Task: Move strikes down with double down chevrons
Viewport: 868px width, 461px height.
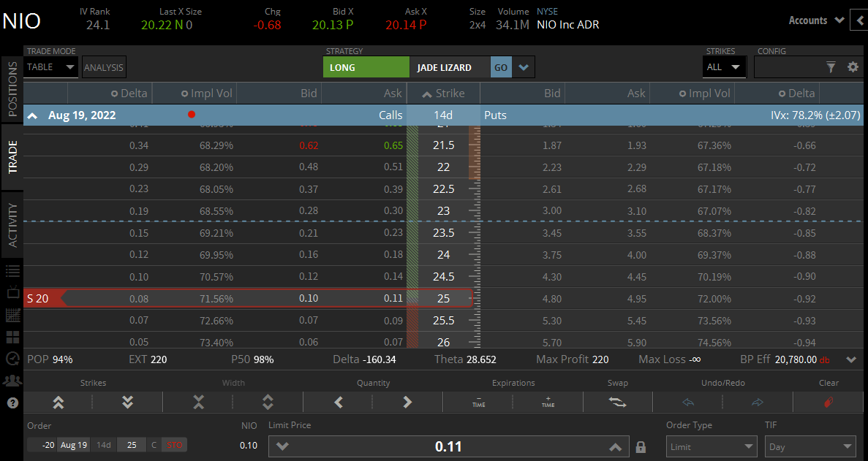Action: click(127, 402)
